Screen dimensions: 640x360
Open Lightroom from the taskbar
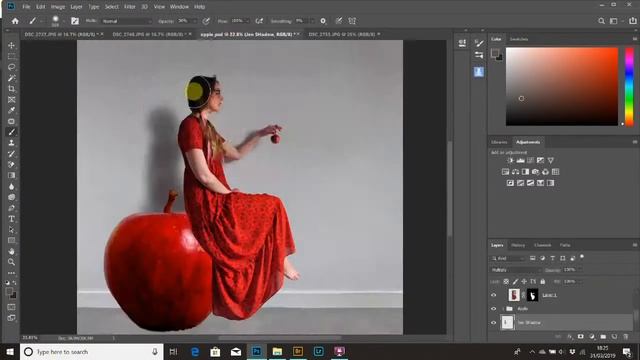click(x=318, y=351)
